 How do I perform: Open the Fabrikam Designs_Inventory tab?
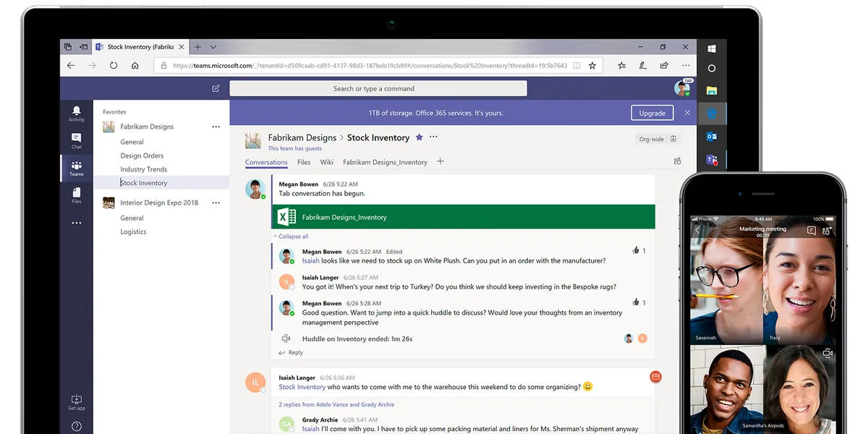point(385,162)
